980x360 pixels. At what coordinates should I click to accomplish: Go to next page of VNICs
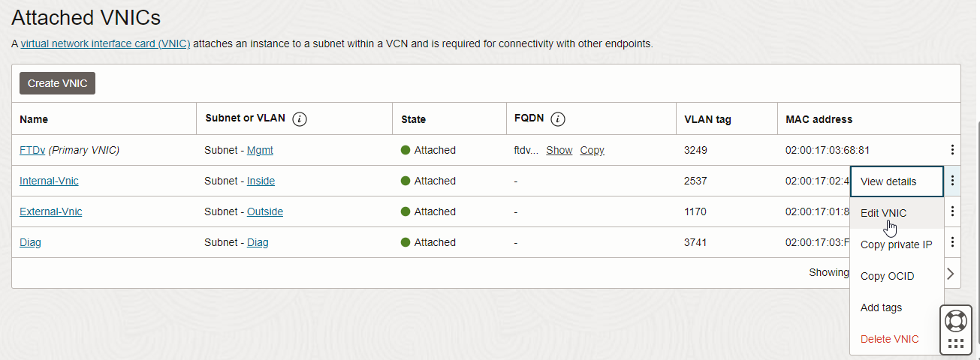coord(951,273)
